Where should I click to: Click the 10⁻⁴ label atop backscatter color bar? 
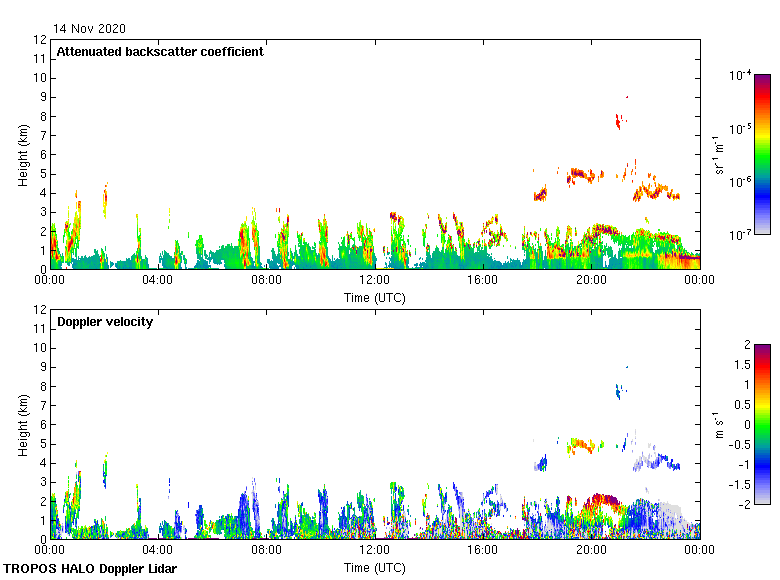pyautogui.click(x=740, y=76)
